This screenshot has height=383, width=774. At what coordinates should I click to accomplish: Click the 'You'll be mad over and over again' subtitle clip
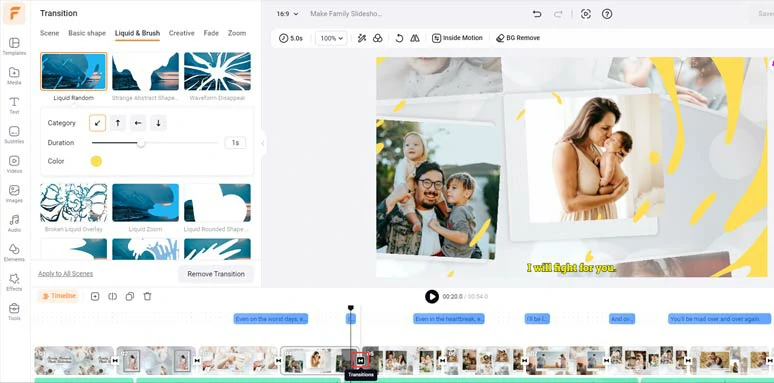pyautogui.click(x=719, y=319)
